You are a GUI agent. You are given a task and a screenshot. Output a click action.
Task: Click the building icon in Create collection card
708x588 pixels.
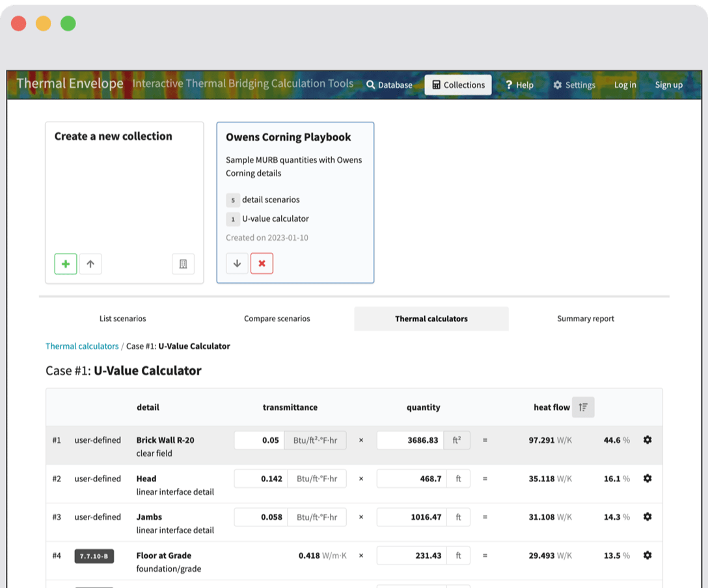(183, 264)
